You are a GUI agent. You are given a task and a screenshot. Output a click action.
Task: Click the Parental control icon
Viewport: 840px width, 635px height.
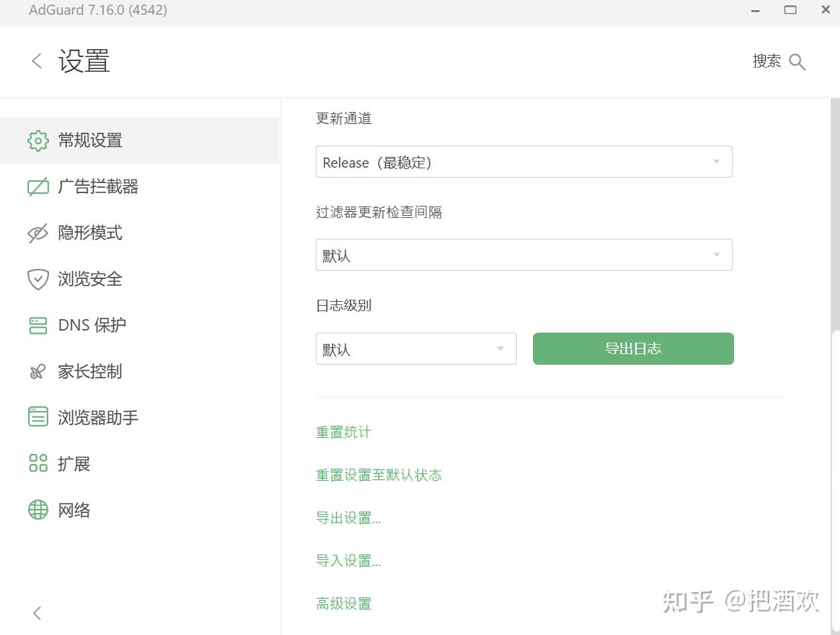[x=38, y=371]
